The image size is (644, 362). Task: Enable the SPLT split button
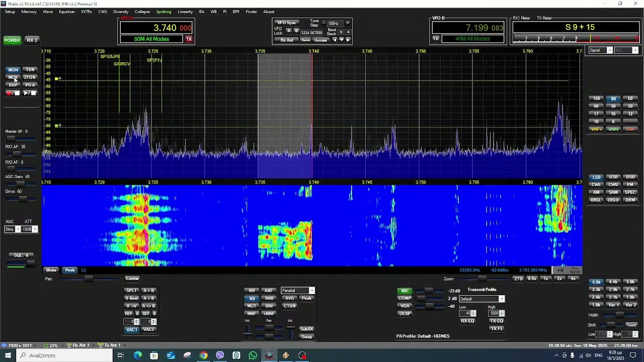tap(131, 291)
